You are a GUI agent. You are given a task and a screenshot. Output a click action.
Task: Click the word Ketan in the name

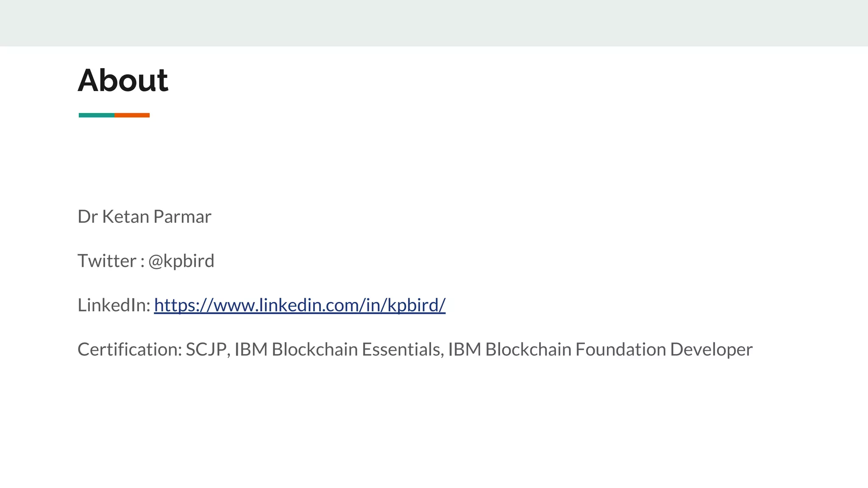click(x=125, y=217)
